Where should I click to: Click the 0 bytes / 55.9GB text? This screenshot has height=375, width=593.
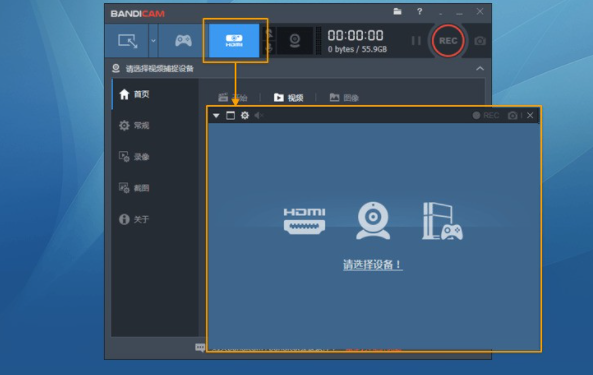click(357, 49)
